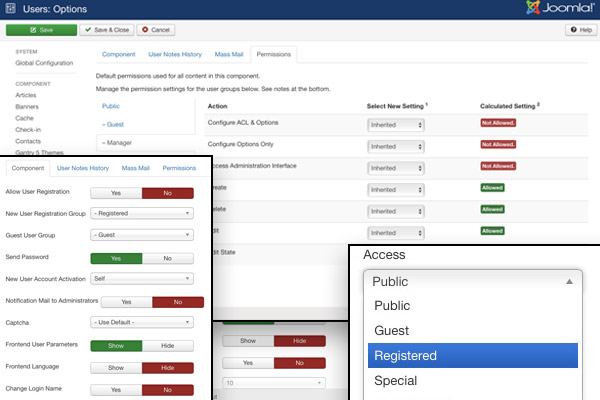Screen dimensions: 600x400
Task: Expand the New User Account Activation dropdown
Action: (x=141, y=279)
